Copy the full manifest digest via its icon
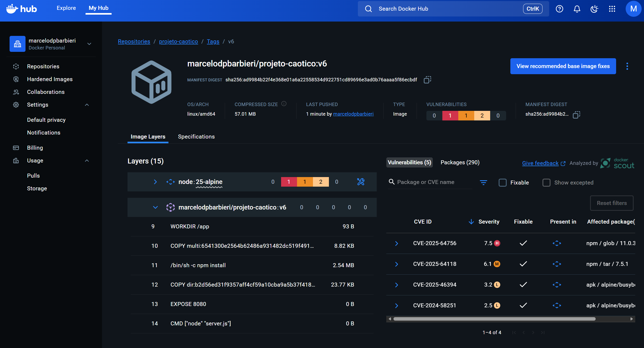This screenshot has width=644, height=348. tap(427, 80)
